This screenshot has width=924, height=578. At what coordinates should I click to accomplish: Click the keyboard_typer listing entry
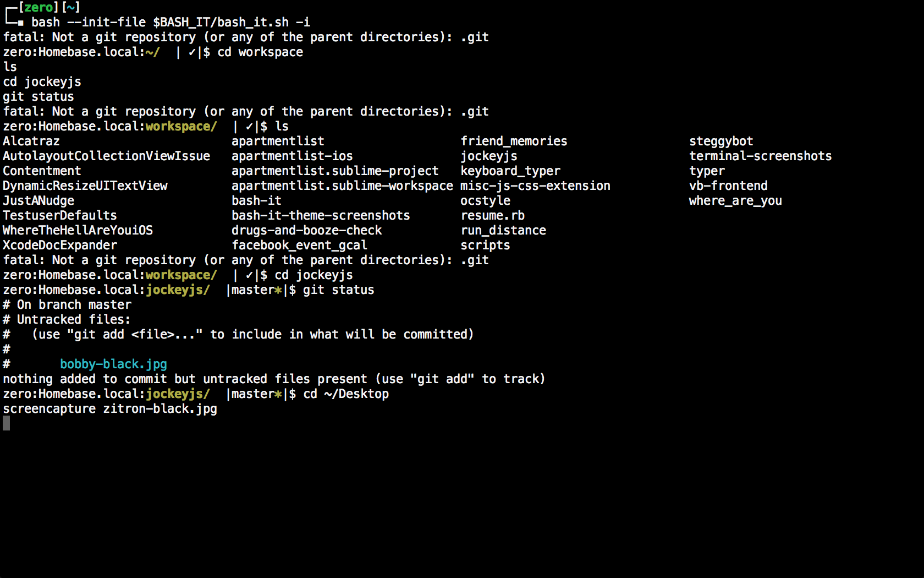pyautogui.click(x=510, y=171)
